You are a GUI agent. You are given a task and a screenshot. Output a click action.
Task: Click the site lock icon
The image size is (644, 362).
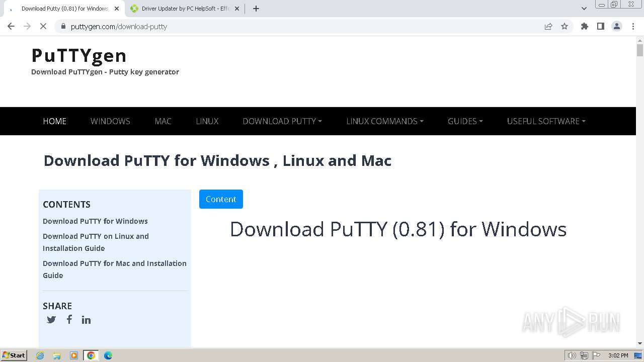click(x=63, y=26)
